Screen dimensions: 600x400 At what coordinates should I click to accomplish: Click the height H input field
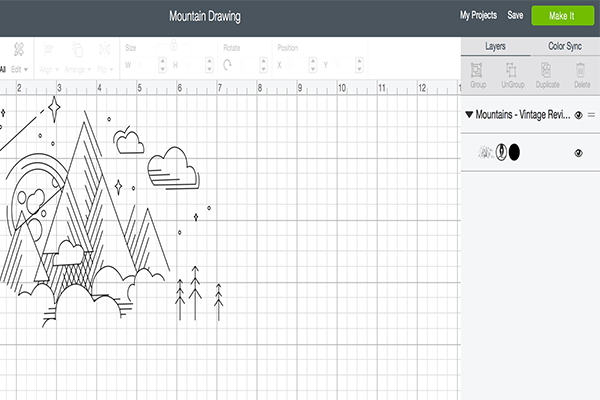192,65
